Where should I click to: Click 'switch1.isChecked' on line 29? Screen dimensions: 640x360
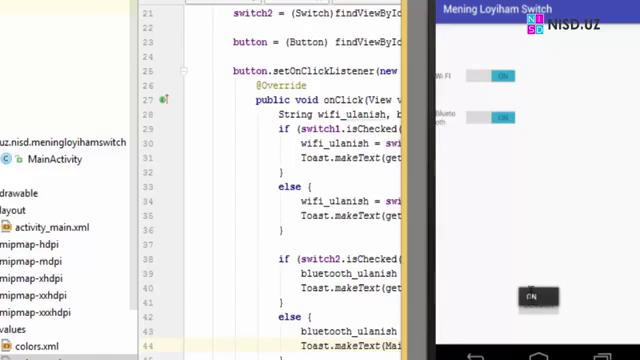[349, 129]
